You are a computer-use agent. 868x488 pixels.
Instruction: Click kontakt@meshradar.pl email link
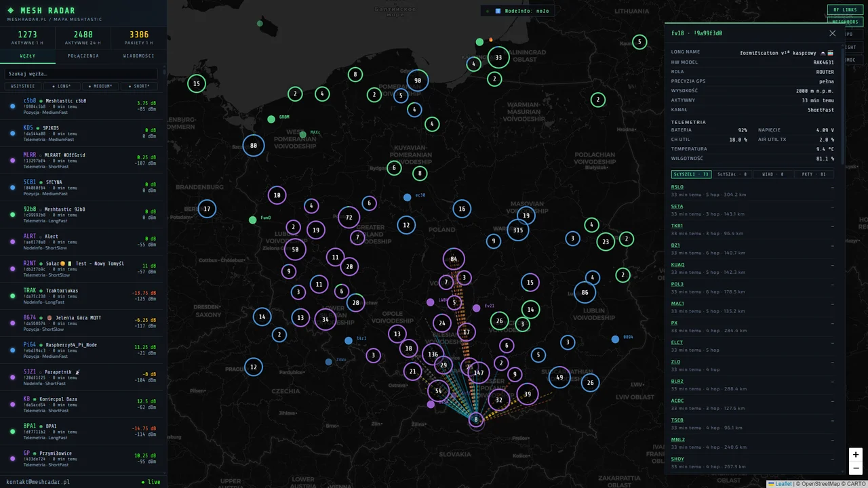pyautogui.click(x=38, y=482)
